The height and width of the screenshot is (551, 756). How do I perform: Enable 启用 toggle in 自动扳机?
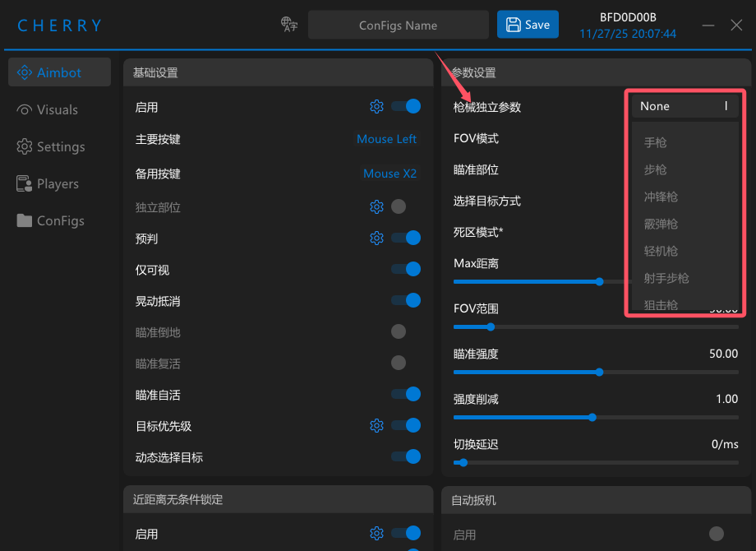pos(717,534)
